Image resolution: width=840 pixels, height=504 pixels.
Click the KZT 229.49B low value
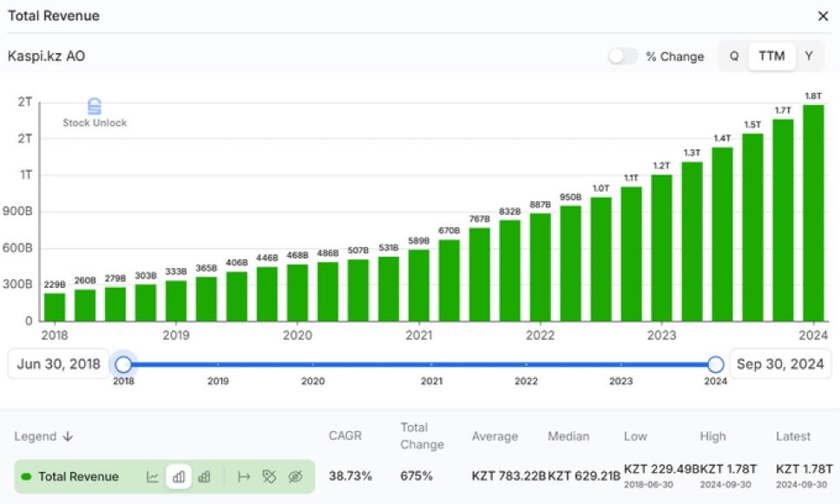coord(661,469)
